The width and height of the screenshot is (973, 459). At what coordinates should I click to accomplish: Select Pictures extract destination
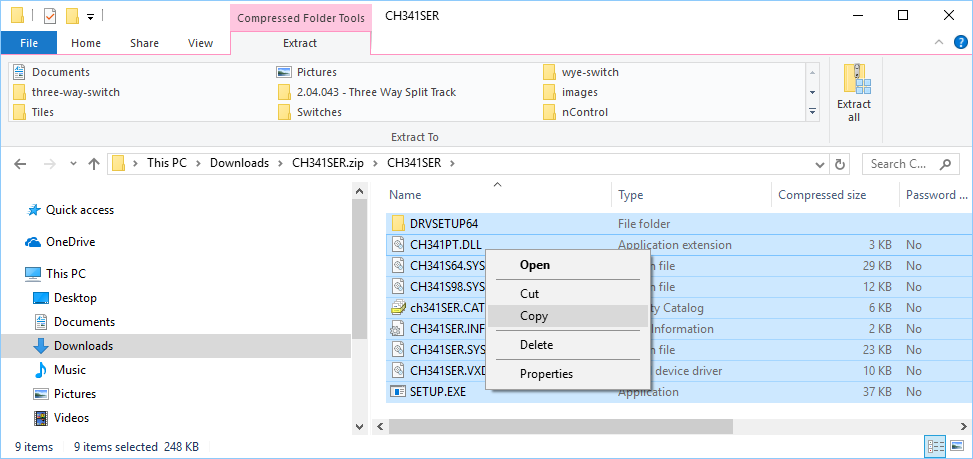tap(307, 72)
